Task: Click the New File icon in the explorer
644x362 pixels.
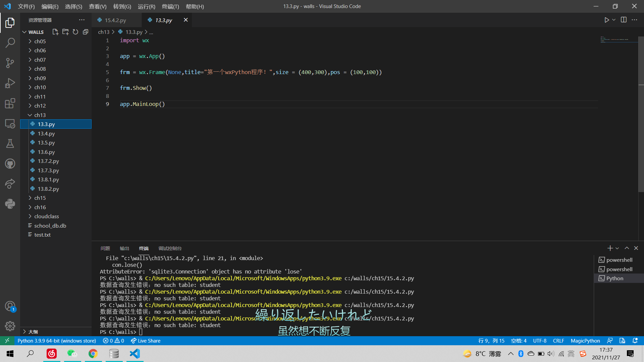Action: pos(55,32)
